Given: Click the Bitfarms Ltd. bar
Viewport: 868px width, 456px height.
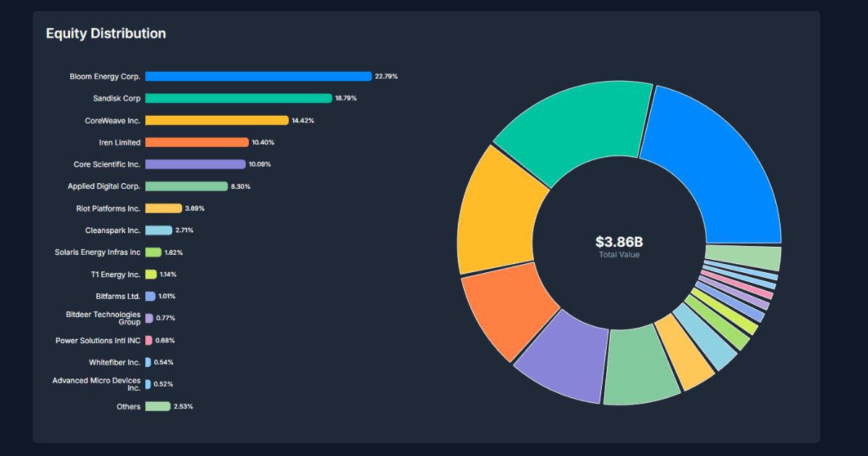Looking at the screenshot, I should point(150,296).
